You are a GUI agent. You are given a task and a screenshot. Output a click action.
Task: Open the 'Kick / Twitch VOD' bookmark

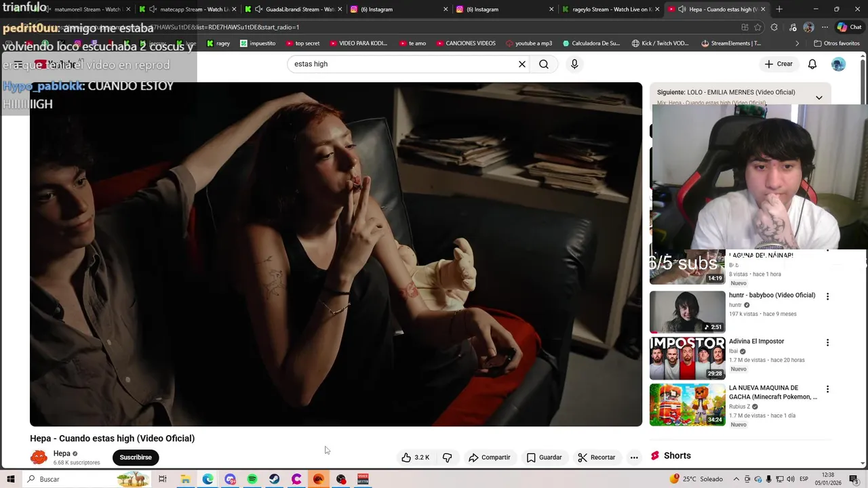click(x=660, y=43)
